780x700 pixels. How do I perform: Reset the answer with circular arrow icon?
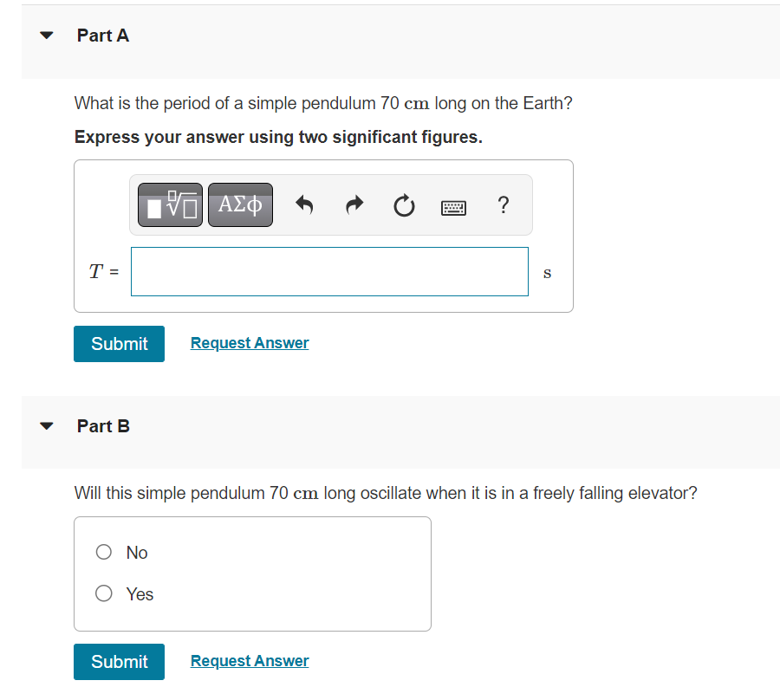point(403,206)
